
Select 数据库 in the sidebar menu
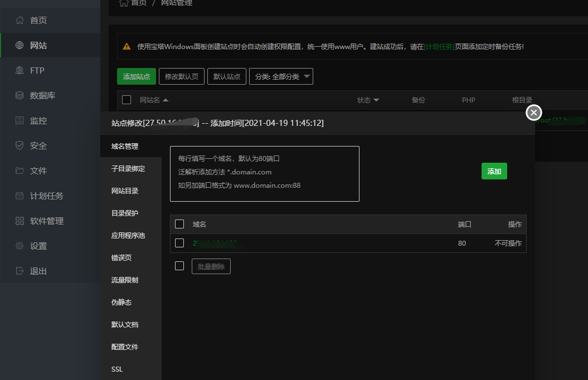[50, 96]
